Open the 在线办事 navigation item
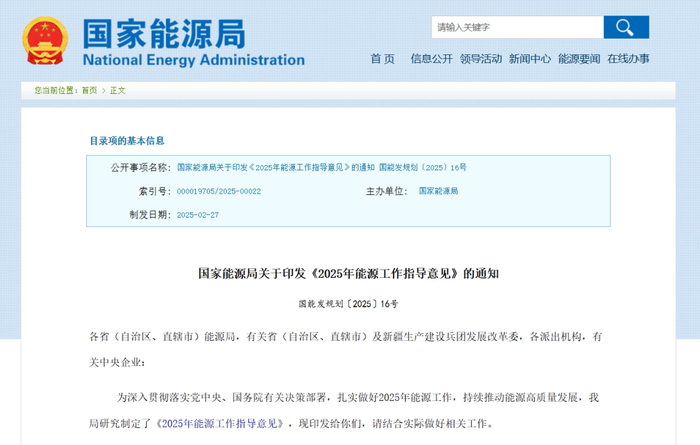Image resolution: width=700 pixels, height=445 pixels. [x=628, y=59]
